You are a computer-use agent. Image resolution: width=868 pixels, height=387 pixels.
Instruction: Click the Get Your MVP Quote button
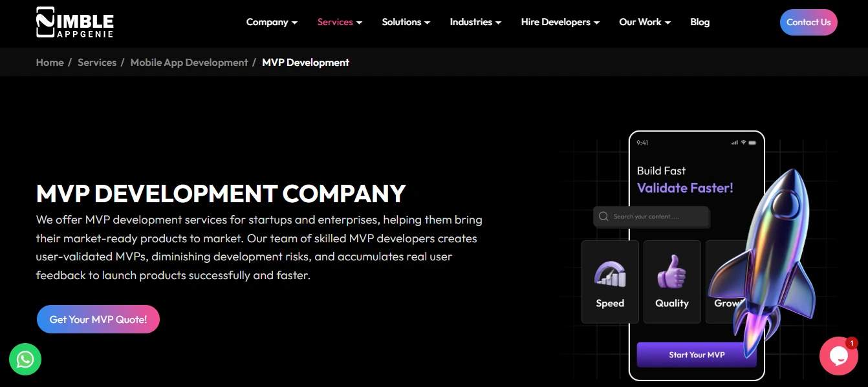[x=98, y=319]
